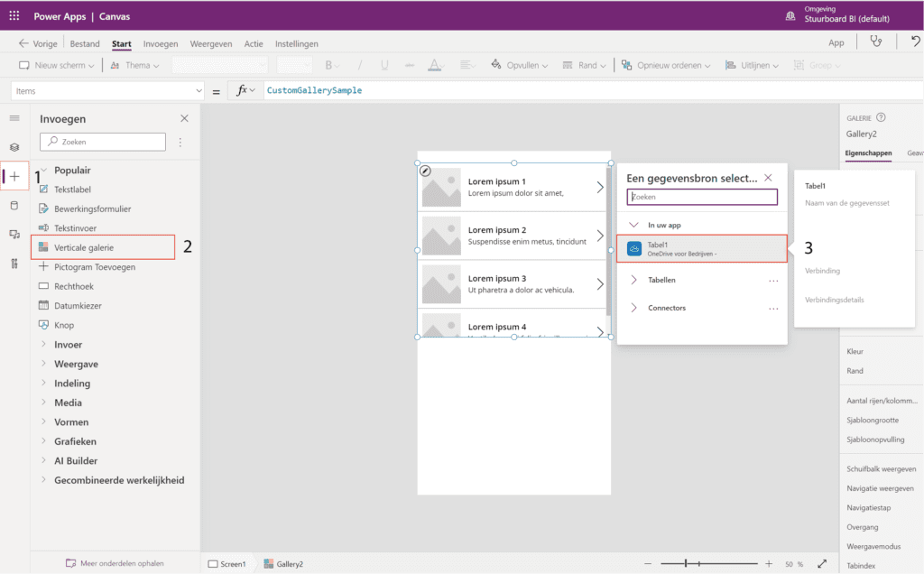Open more options for Tabellen
Image resolution: width=924 pixels, height=574 pixels.
tap(773, 281)
